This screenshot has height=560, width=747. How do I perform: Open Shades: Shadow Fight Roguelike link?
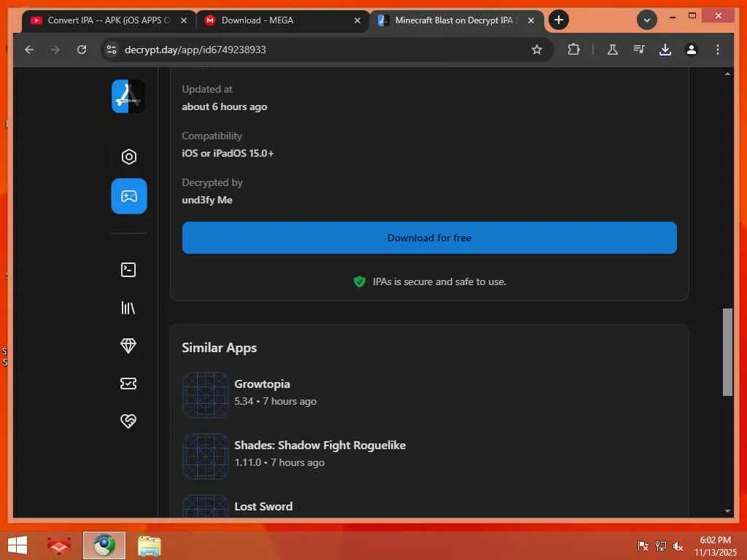click(x=320, y=446)
